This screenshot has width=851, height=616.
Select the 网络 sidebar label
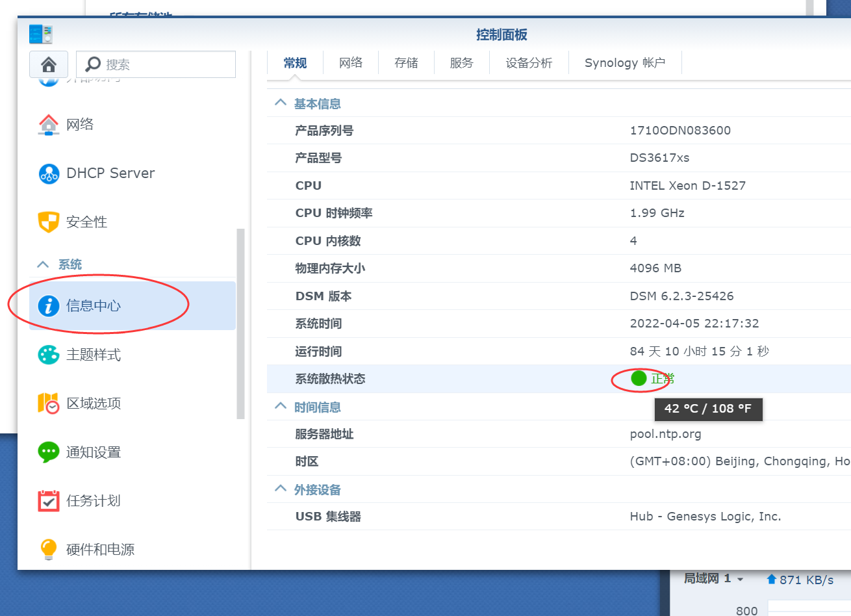point(80,124)
